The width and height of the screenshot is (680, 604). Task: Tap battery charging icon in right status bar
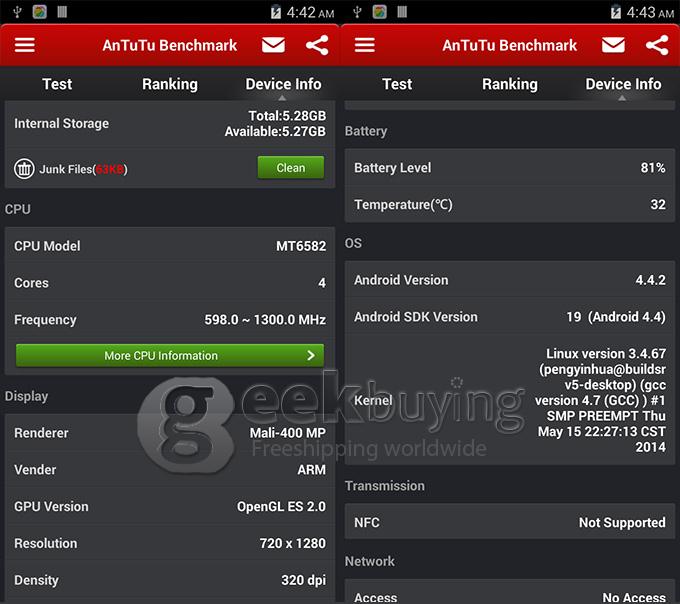pyautogui.click(x=616, y=12)
